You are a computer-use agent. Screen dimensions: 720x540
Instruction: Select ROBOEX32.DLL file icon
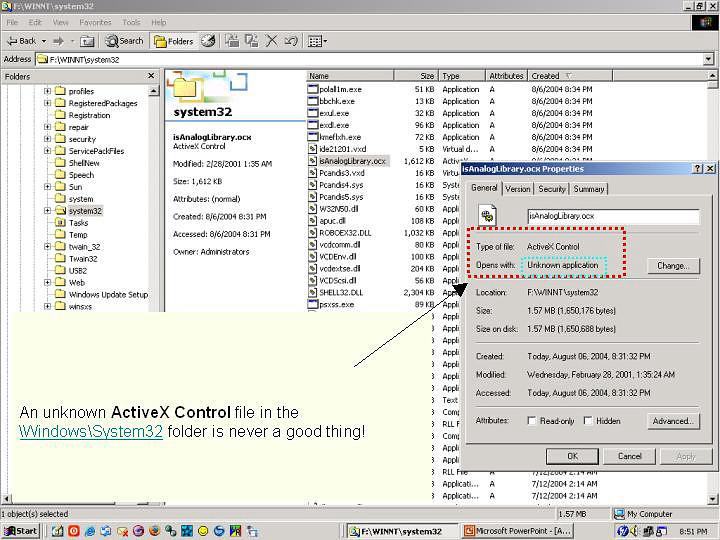313,232
